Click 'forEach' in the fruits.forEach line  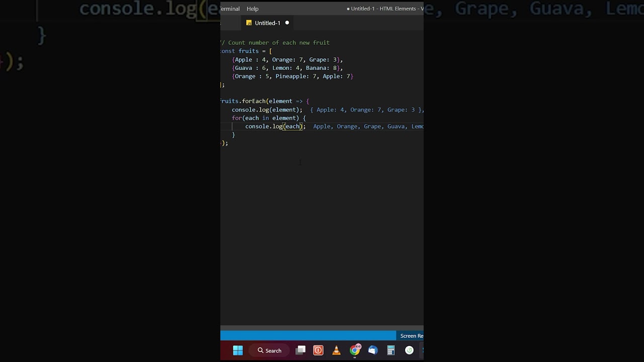coord(254,101)
